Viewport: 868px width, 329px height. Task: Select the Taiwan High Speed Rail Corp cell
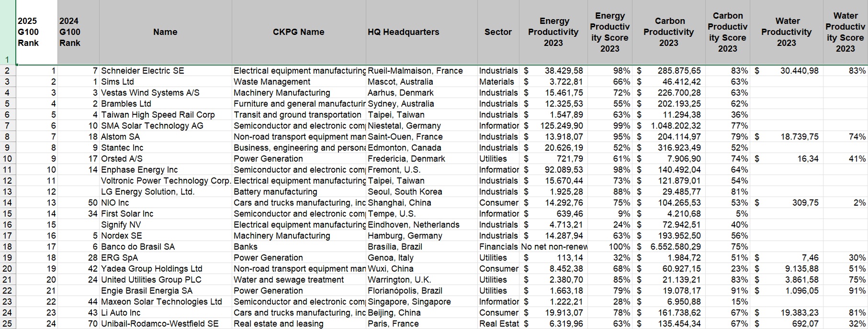tap(166, 115)
